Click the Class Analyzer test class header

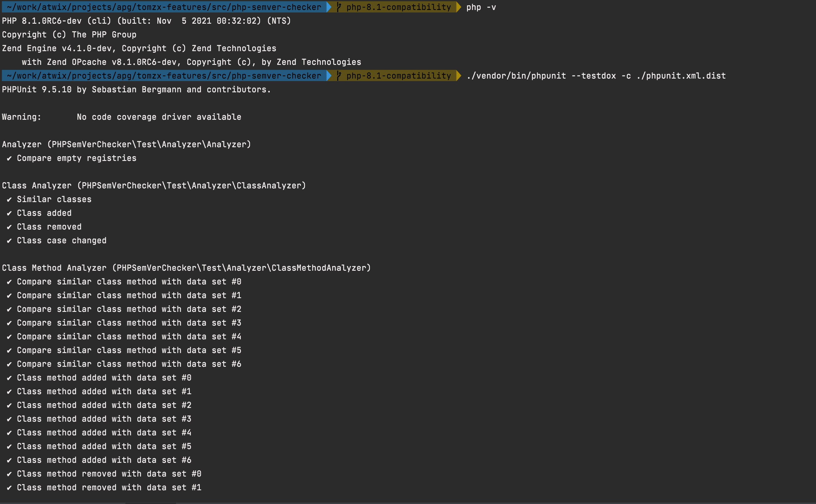tap(154, 186)
